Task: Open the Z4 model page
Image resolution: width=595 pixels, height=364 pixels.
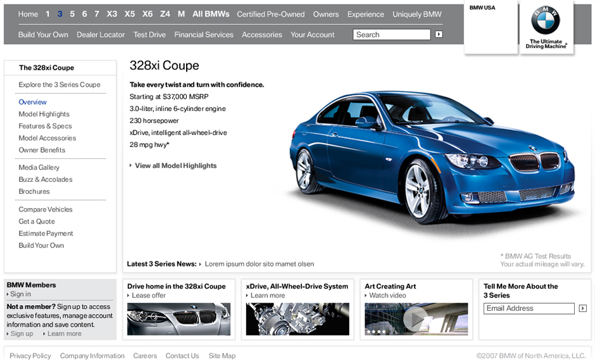Action: pos(165,14)
